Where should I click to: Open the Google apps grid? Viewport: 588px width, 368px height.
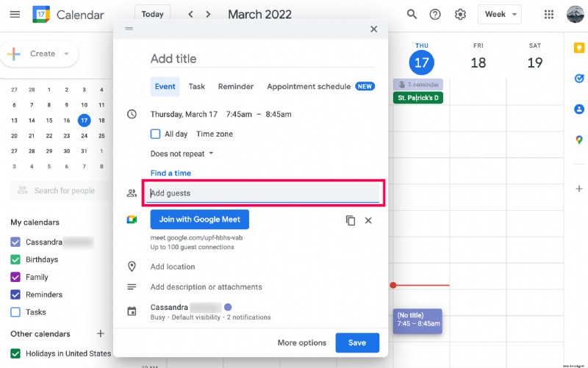tap(548, 15)
